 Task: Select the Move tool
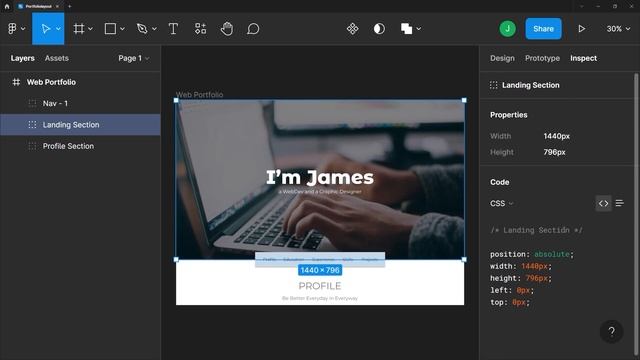tap(46, 29)
